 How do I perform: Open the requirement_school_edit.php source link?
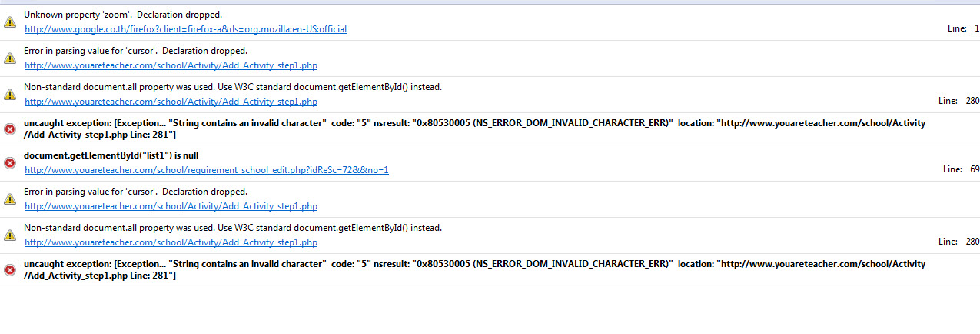click(206, 170)
